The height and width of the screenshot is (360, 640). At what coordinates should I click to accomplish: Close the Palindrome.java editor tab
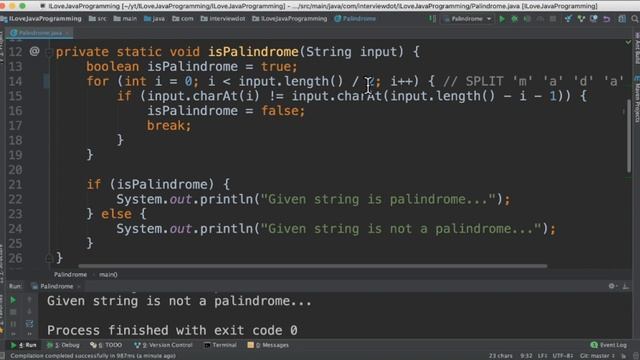(67, 33)
